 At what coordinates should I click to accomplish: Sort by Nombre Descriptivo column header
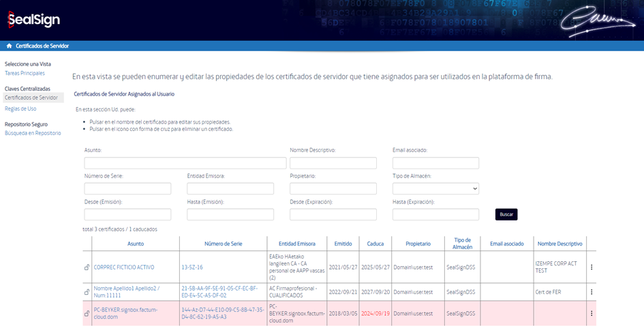click(x=559, y=244)
